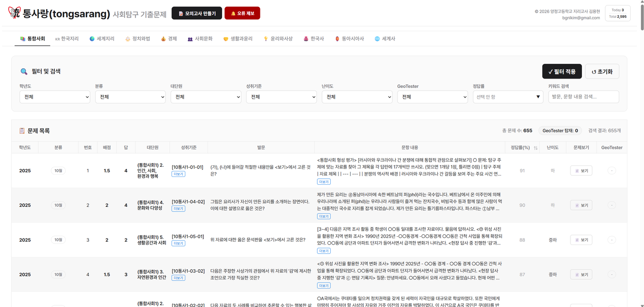Viewport: 644px width, 307px height.
Task: Switch to the 동아시아사 tab
Action: coord(349,39)
